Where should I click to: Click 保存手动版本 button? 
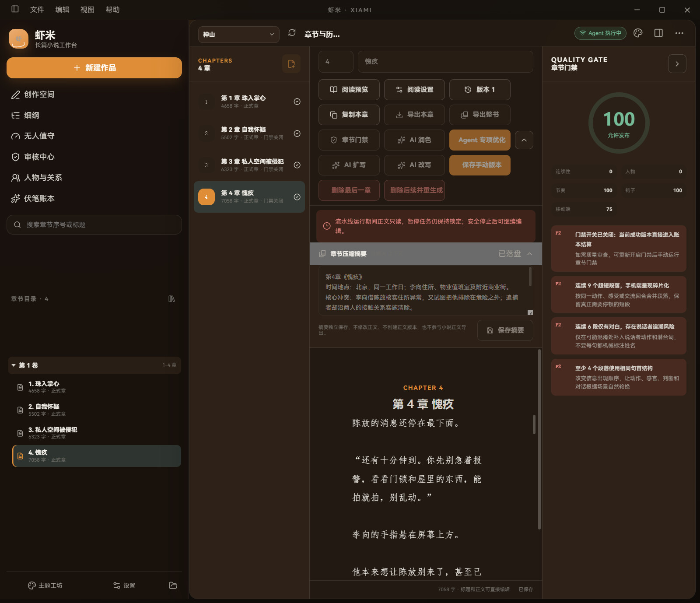(x=480, y=165)
